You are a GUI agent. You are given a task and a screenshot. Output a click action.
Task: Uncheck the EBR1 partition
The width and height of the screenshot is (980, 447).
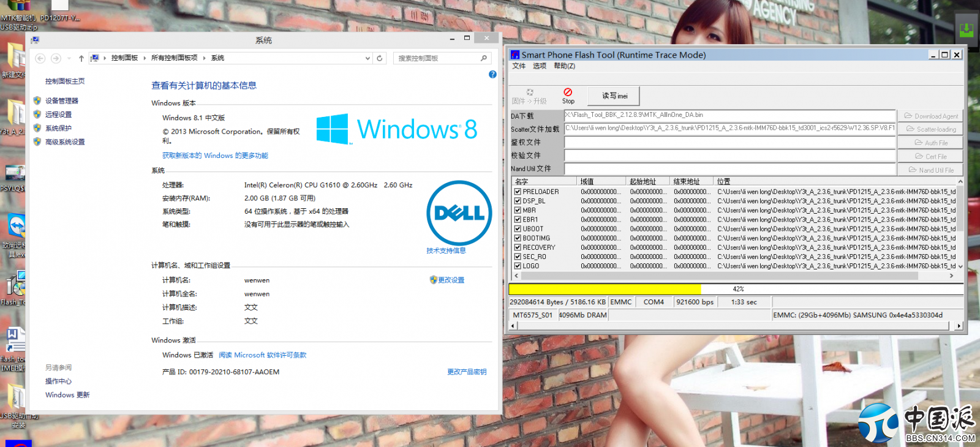pyautogui.click(x=518, y=219)
